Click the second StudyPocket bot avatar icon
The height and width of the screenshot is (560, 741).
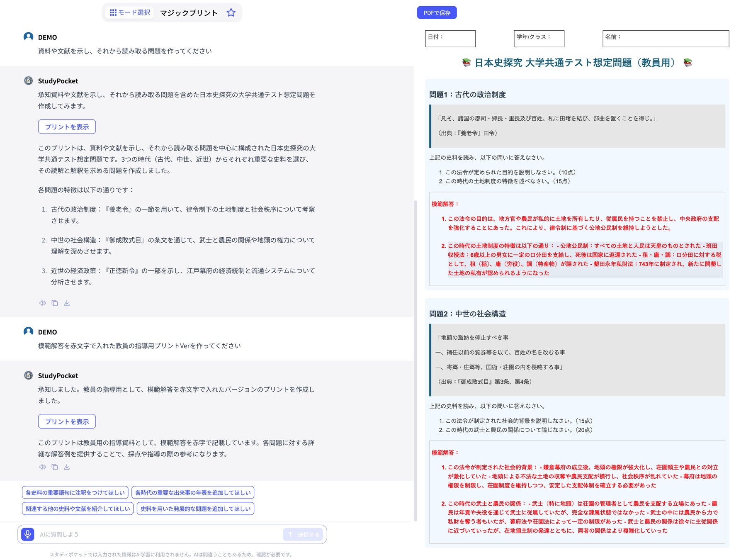(28, 375)
